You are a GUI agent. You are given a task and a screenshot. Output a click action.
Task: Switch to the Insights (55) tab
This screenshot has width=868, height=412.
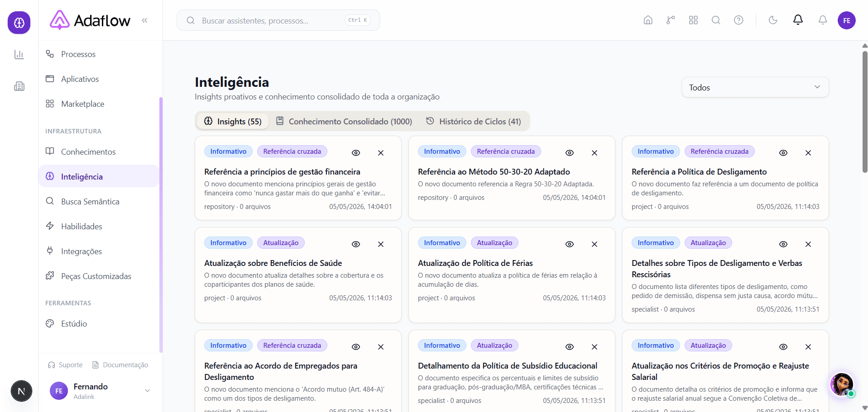point(233,121)
